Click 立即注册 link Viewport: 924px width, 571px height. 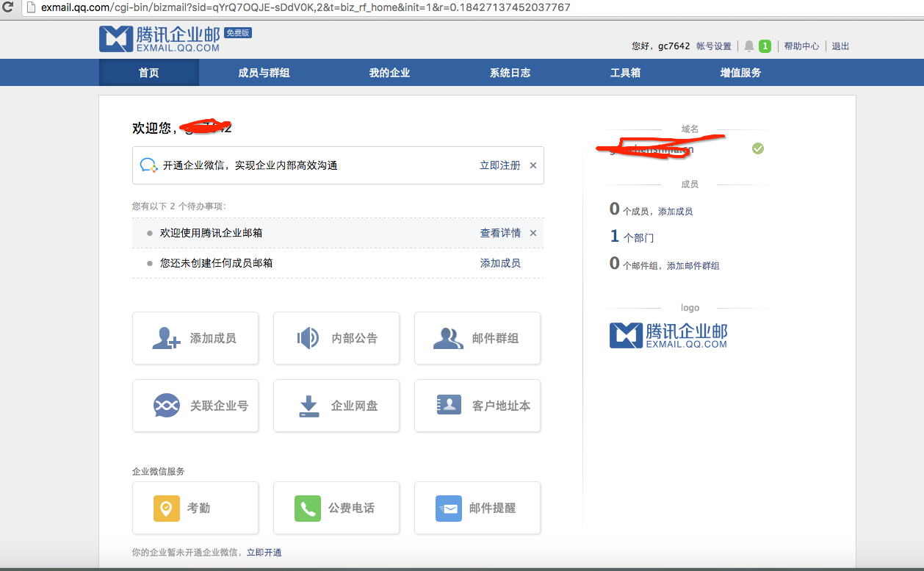500,165
